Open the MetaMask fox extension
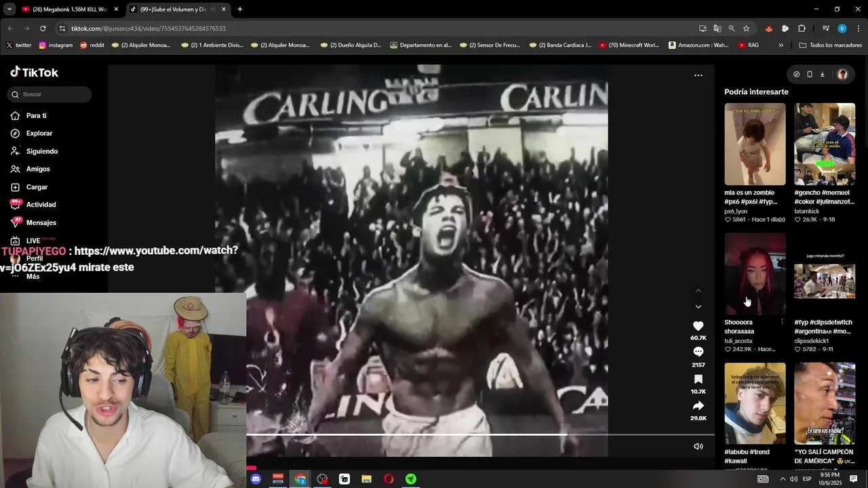This screenshot has height=488, width=868. point(768,28)
